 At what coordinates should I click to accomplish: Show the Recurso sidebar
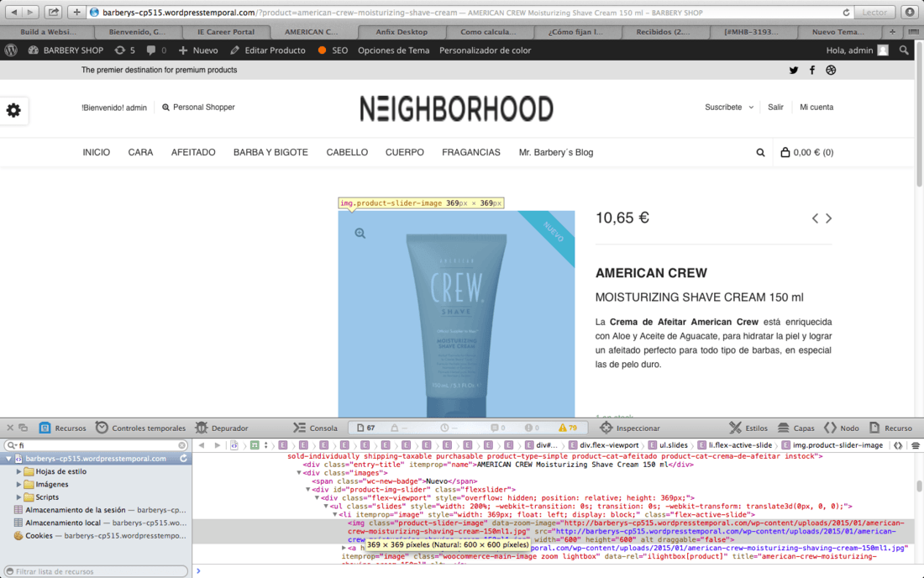(x=890, y=428)
